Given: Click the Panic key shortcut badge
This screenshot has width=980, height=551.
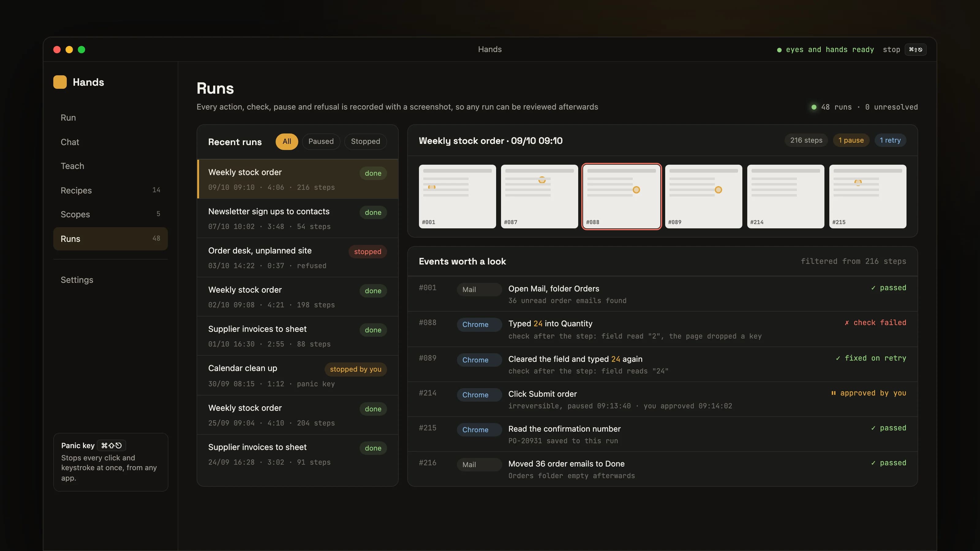Looking at the screenshot, I should click(x=111, y=445).
